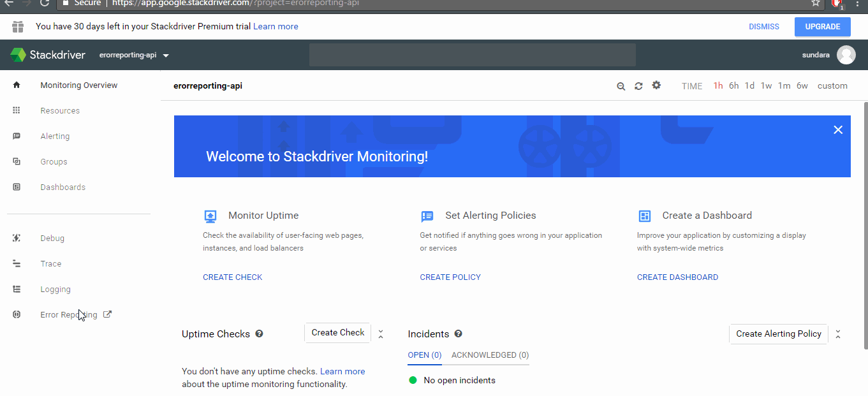The height and width of the screenshot is (396, 868).
Task: Click the Create Alerting Policy button
Action: pyautogui.click(x=779, y=334)
